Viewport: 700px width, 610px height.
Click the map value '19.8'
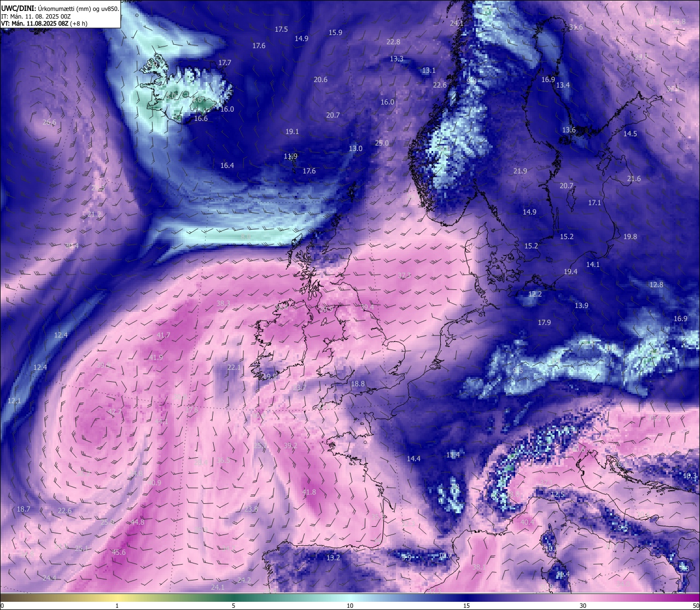(x=630, y=237)
